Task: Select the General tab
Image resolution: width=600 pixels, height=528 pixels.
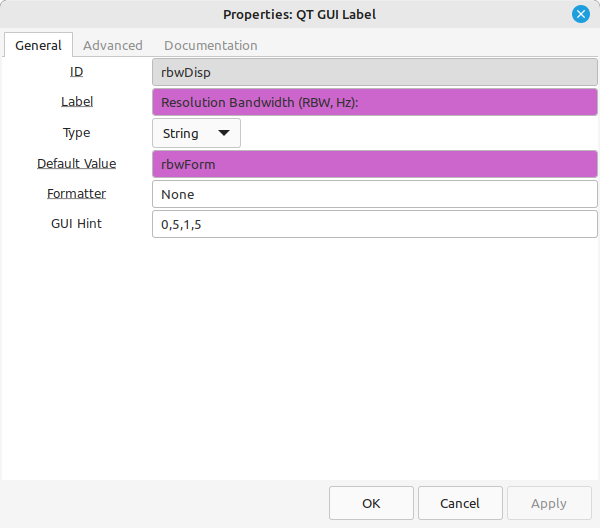Action: coord(38,45)
